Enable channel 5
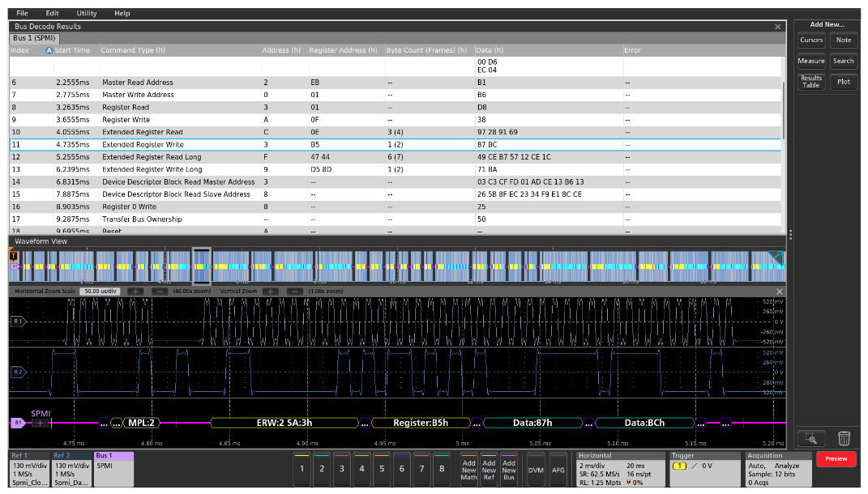Viewport: 868px width, 494px height. coord(381,468)
